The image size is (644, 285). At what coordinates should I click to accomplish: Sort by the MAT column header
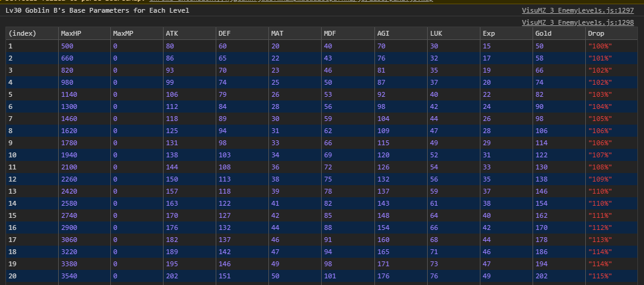pos(277,33)
